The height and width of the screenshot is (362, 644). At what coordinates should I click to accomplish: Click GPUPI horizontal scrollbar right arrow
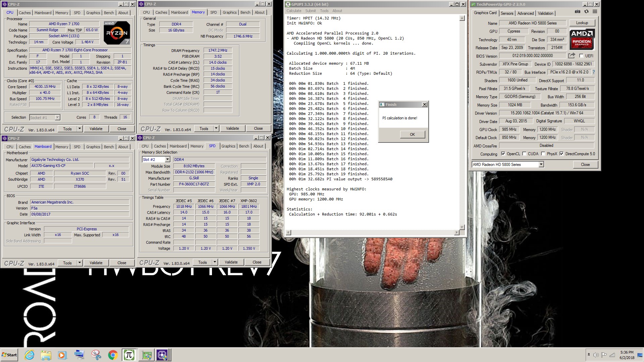[456, 233]
